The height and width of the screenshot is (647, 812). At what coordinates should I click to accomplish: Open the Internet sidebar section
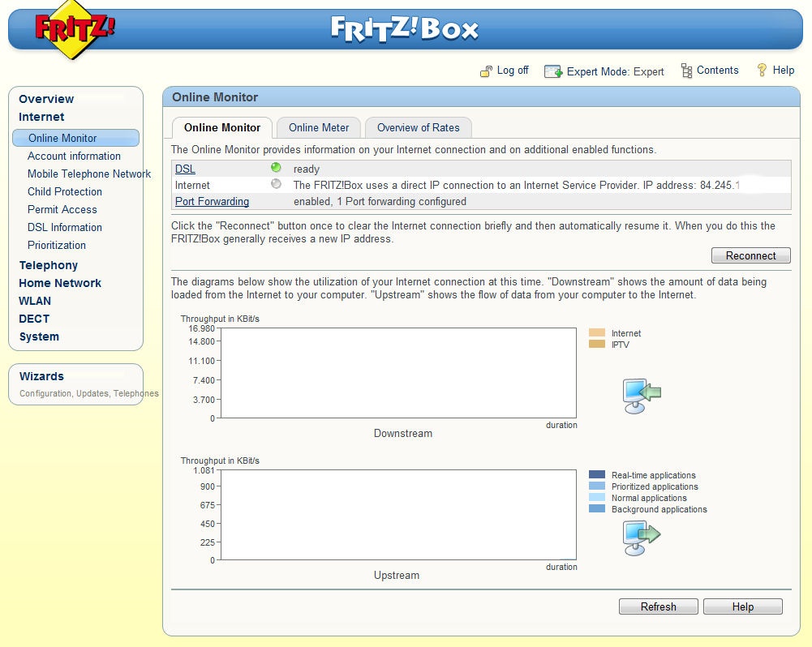[41, 117]
